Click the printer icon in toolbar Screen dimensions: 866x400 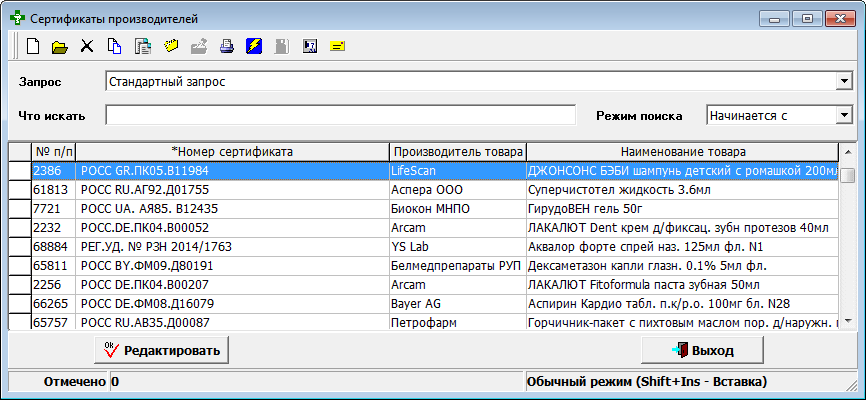point(226,46)
